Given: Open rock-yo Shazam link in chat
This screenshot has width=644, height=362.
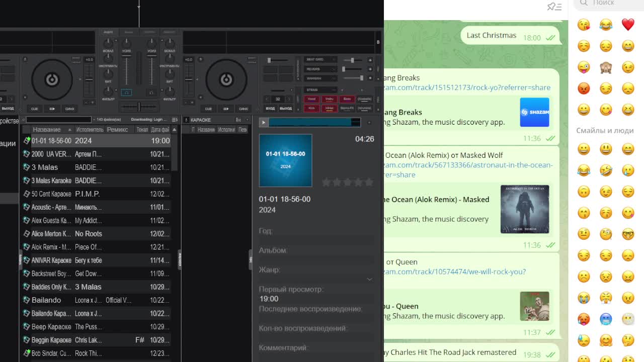Looking at the screenshot, I should click(x=467, y=87).
